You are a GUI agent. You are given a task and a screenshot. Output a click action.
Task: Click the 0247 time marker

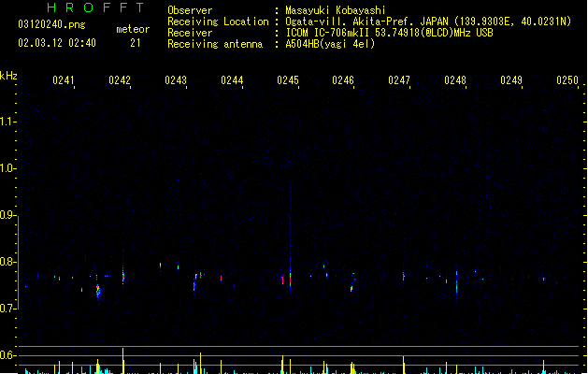pos(399,80)
